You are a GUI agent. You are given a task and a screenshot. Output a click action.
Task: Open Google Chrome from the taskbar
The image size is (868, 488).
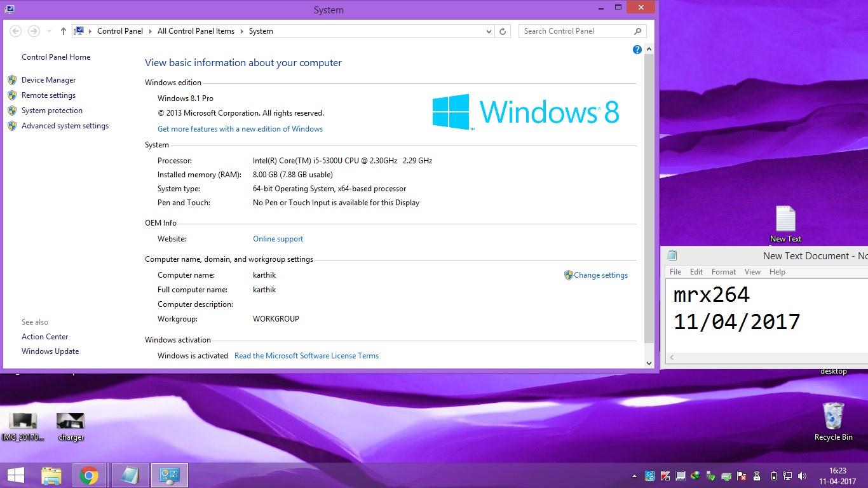point(89,475)
